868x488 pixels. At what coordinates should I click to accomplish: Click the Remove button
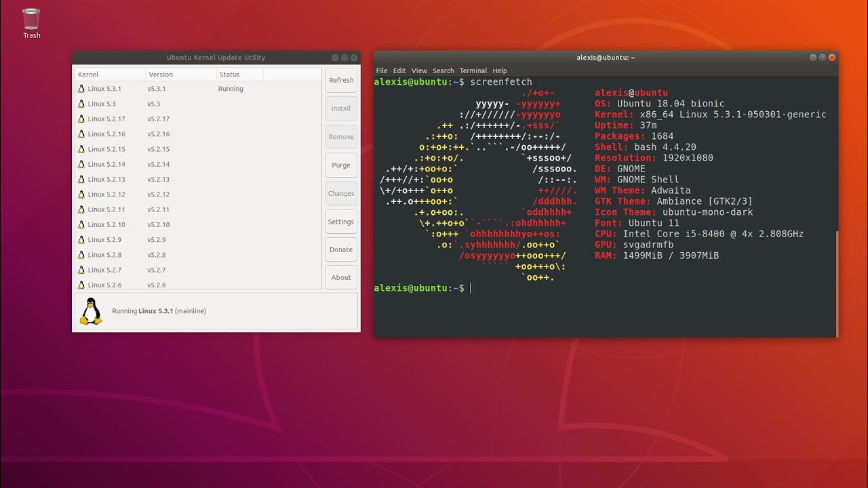(341, 137)
